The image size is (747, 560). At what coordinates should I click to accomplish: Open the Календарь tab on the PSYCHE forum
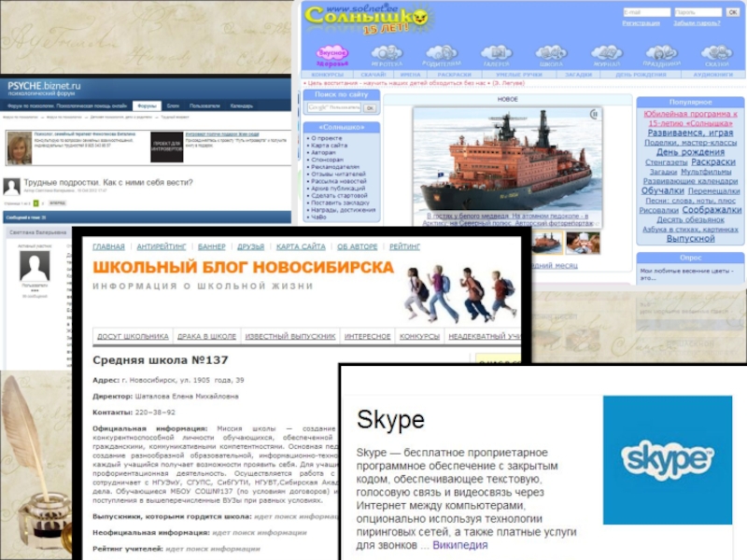tap(242, 105)
